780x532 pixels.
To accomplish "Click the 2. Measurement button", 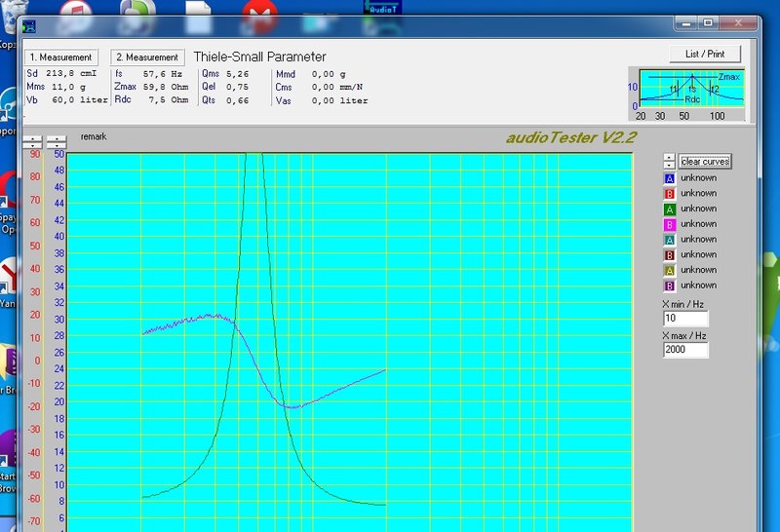I will pos(147,57).
